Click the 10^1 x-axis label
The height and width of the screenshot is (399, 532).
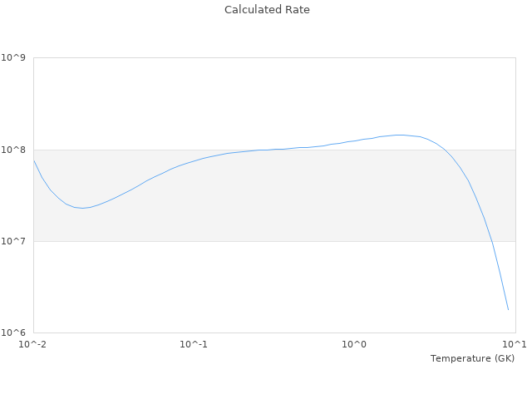514,345
